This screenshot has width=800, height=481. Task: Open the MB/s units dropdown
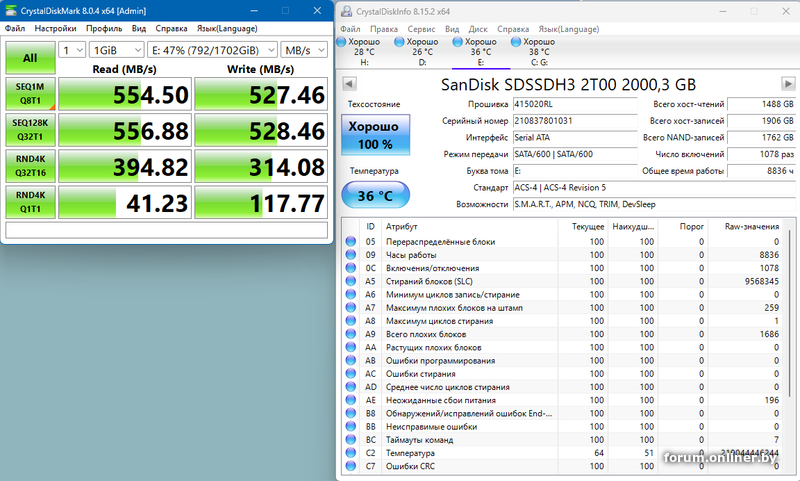tap(302, 49)
